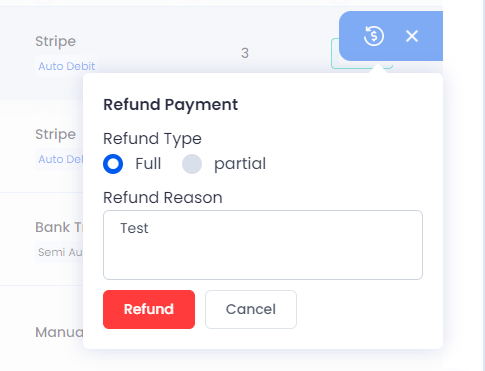Choose the partial refund radio button
The width and height of the screenshot is (485, 371).
(x=192, y=164)
